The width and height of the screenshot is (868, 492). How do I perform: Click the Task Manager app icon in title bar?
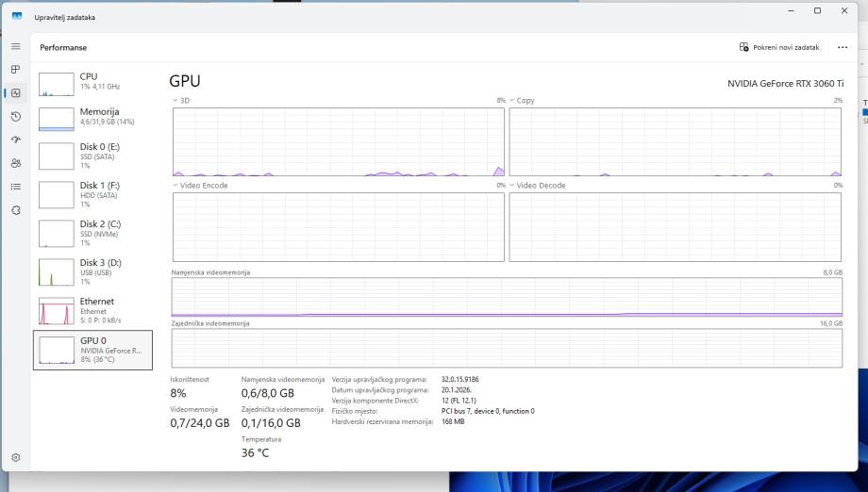(17, 17)
